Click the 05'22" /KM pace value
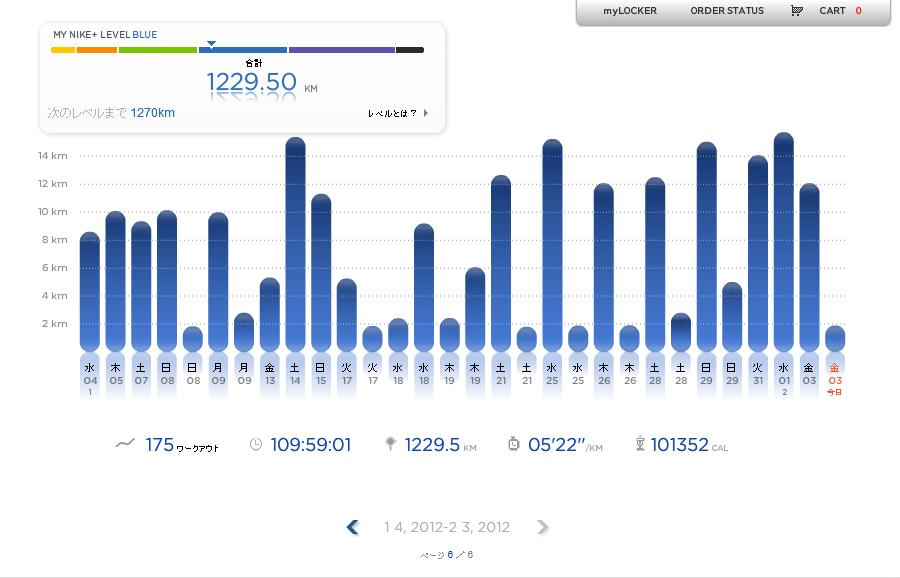 565,445
